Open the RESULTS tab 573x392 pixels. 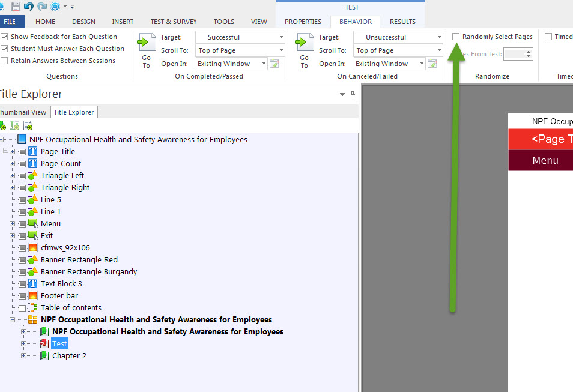tap(402, 22)
